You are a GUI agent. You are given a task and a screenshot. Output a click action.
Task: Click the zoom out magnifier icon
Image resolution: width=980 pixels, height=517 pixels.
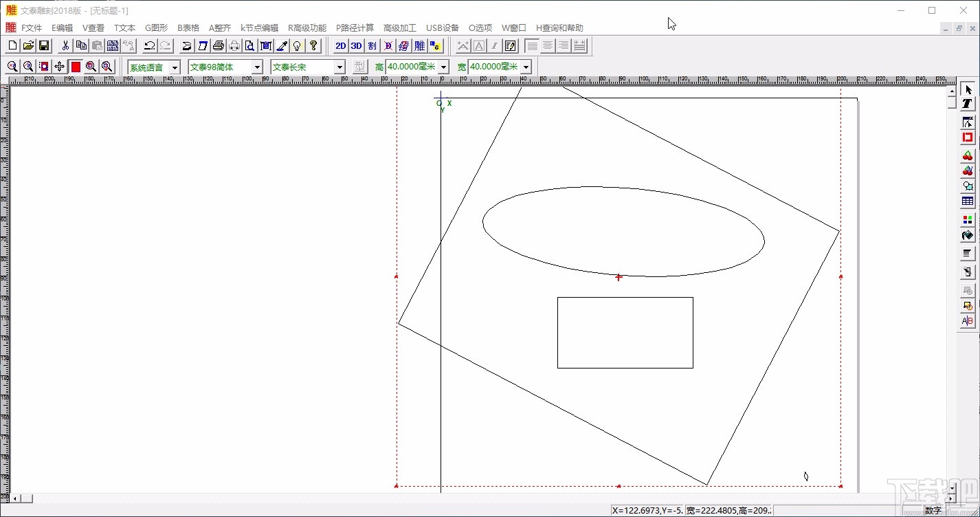(x=28, y=67)
